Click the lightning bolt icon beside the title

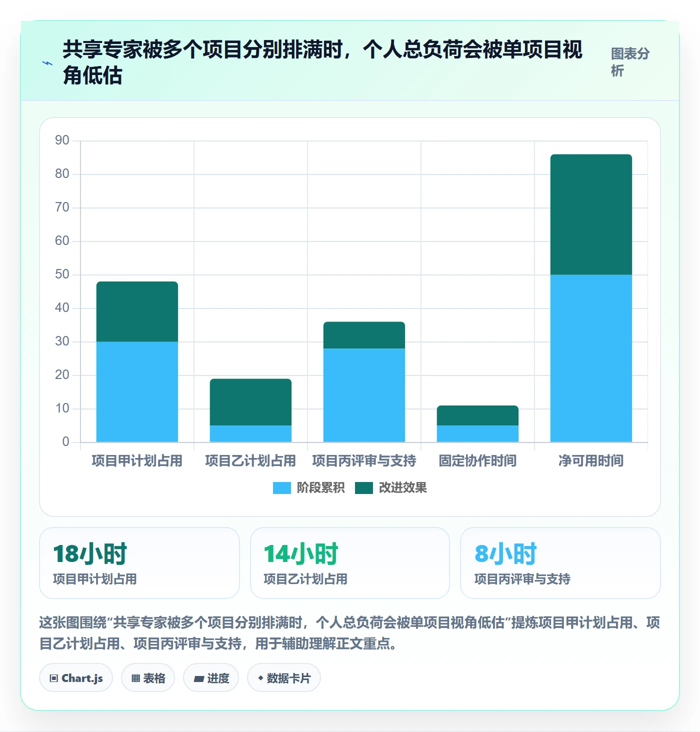pos(47,63)
